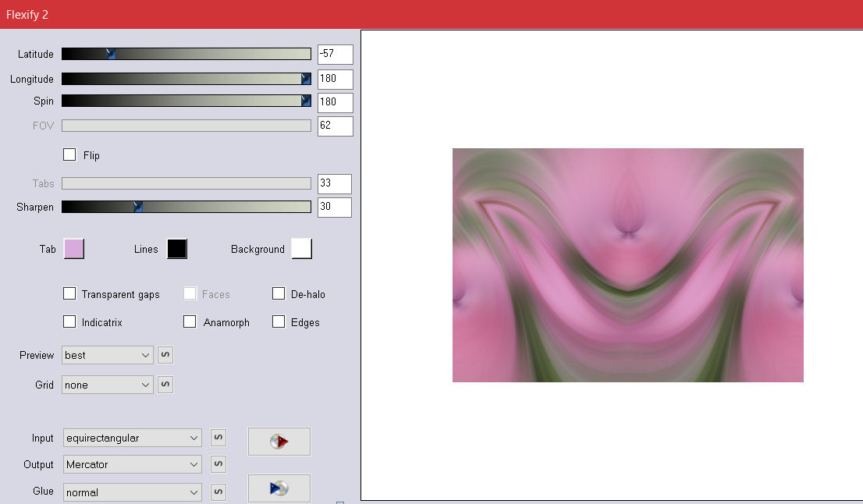Open the Glue mode dropdown
Viewport: 863px width, 504px height.
[132, 492]
